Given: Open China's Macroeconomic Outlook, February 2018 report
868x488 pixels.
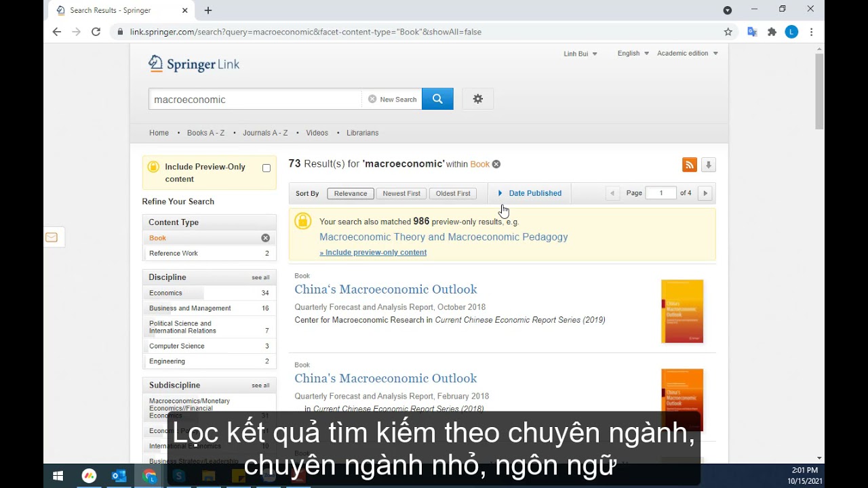Looking at the screenshot, I should [386, 378].
